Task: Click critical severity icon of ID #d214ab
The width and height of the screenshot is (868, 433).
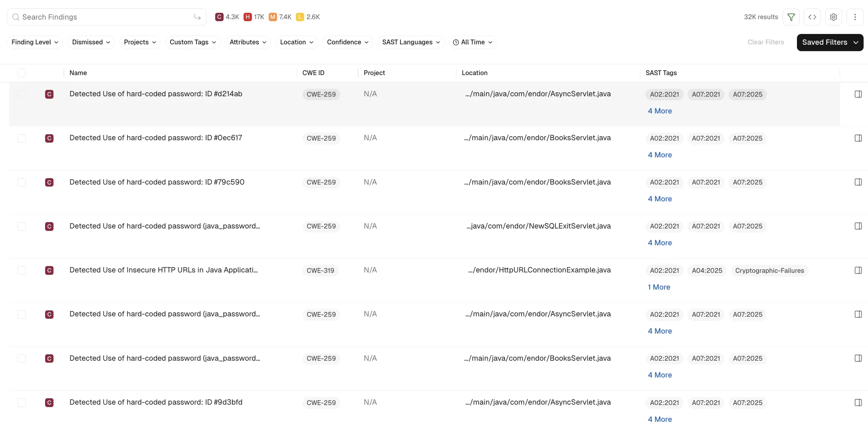Action: [49, 94]
